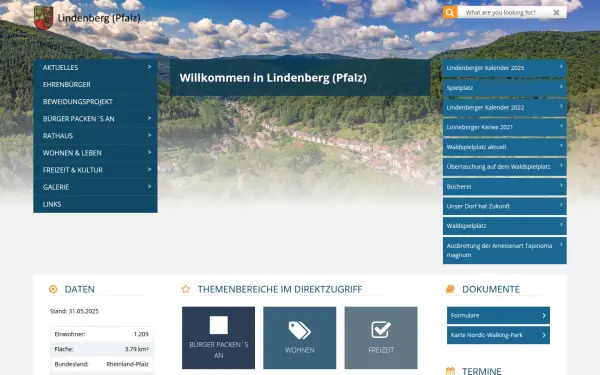600x375 pixels.
Task: Expand the Freizeit & Kultur submenu arrow
Action: (150, 170)
